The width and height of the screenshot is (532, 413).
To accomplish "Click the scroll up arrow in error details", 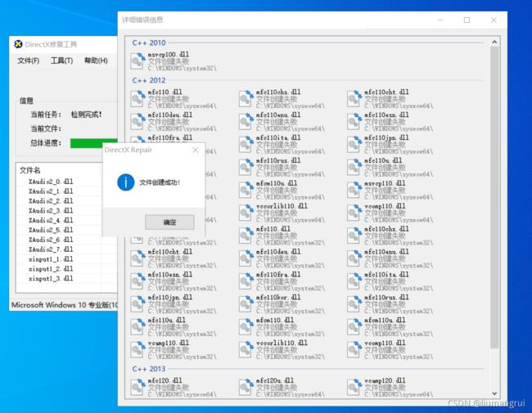I will (x=494, y=42).
